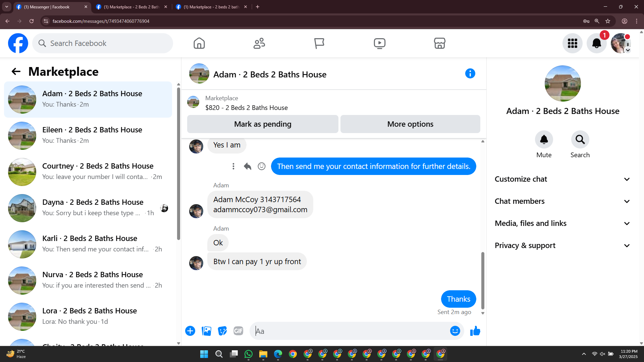Open the Facebook home logo
Screen dimensions: 644x362
(18, 43)
